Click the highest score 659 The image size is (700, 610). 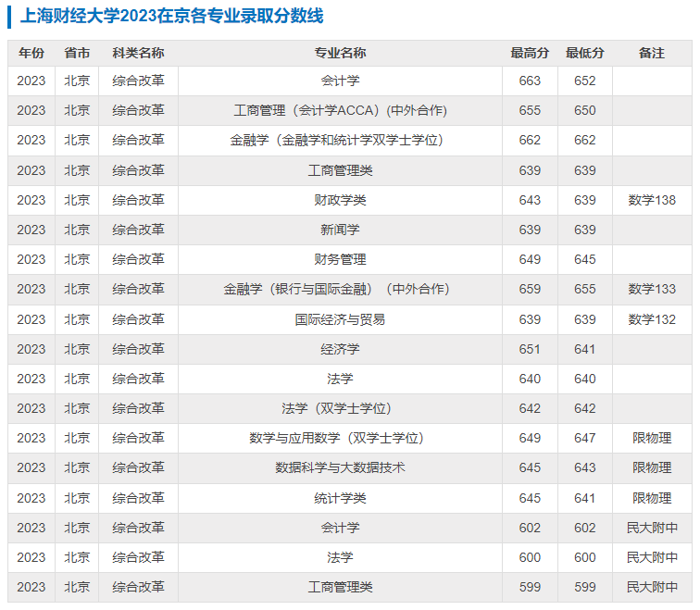point(530,289)
